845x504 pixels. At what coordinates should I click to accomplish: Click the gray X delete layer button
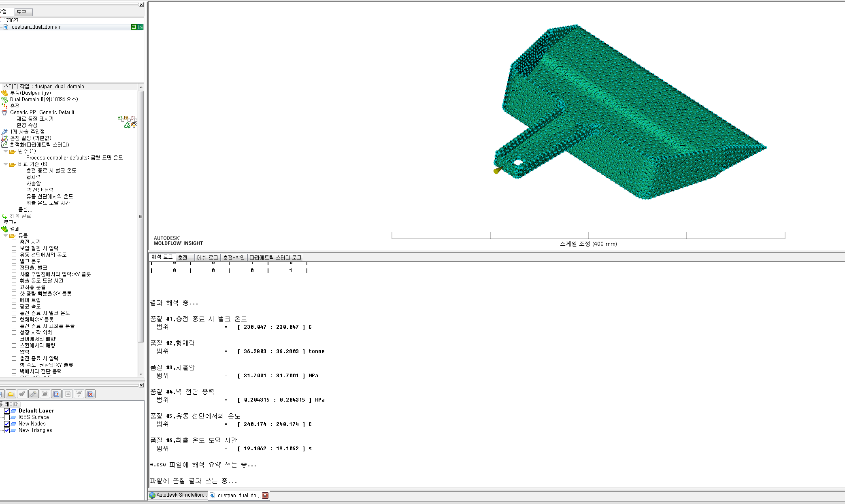click(45, 394)
